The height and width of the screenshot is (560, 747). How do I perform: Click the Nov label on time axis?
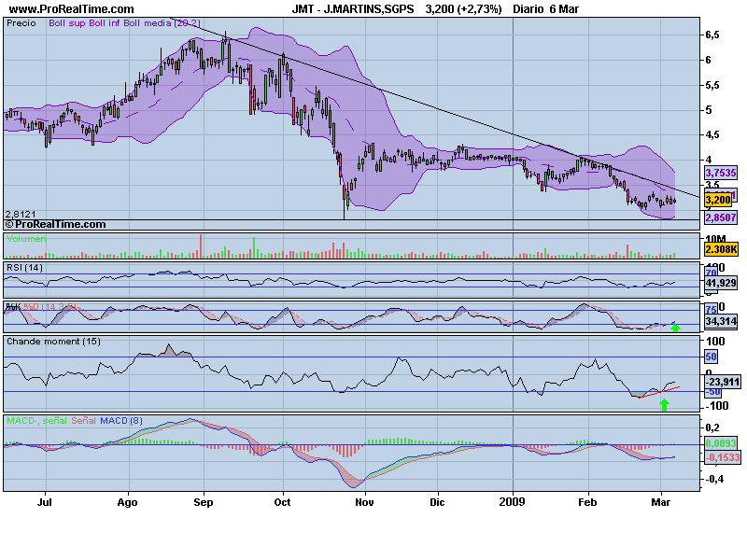click(x=364, y=502)
